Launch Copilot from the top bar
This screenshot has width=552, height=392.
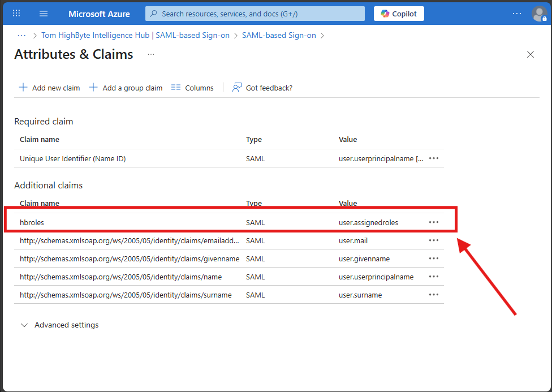tap(399, 14)
